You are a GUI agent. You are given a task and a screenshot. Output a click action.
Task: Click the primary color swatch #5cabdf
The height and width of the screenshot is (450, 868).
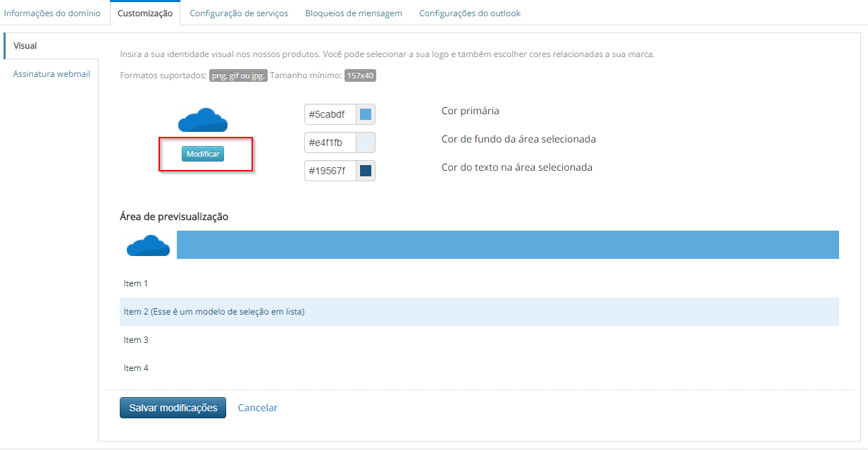[x=366, y=114]
